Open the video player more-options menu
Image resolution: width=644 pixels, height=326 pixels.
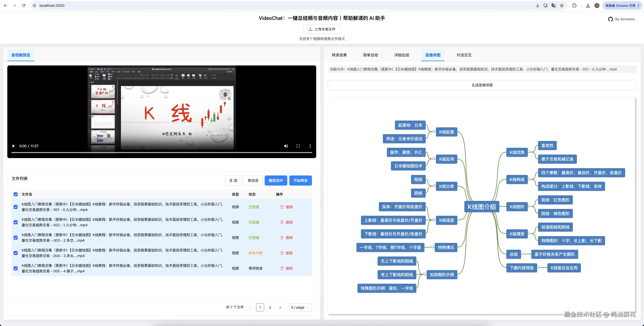310,146
